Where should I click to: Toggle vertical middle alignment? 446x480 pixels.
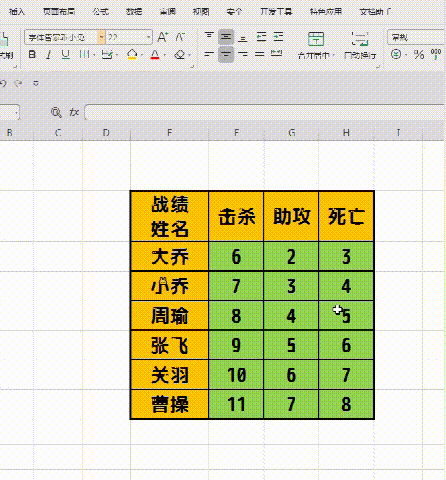pyautogui.click(x=226, y=37)
